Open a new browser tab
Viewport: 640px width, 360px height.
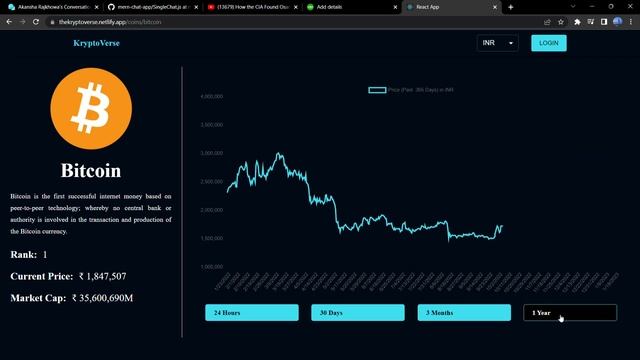pyautogui.click(x=511, y=7)
